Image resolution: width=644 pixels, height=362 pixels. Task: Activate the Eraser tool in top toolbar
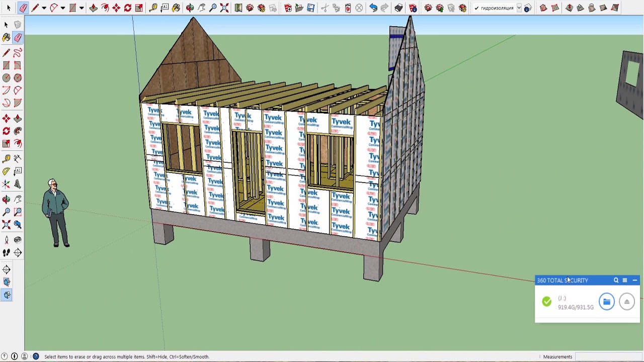pyautogui.click(x=23, y=8)
